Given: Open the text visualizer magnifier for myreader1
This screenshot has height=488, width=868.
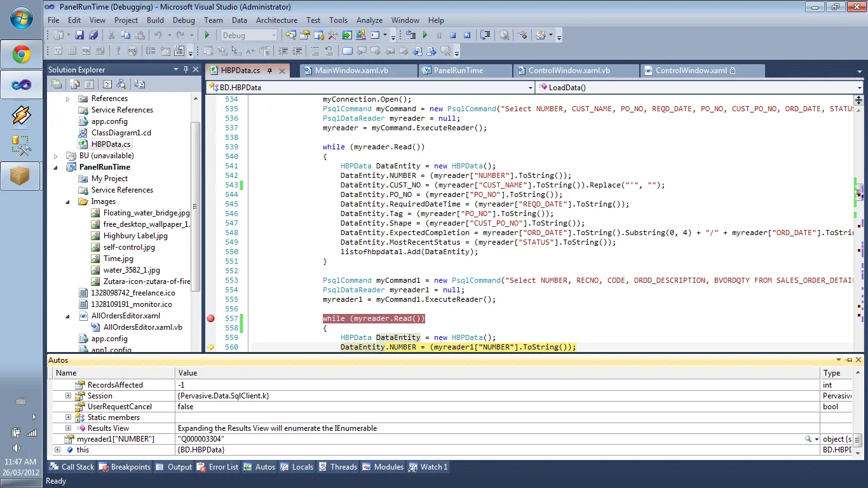Looking at the screenshot, I should pyautogui.click(x=808, y=439).
